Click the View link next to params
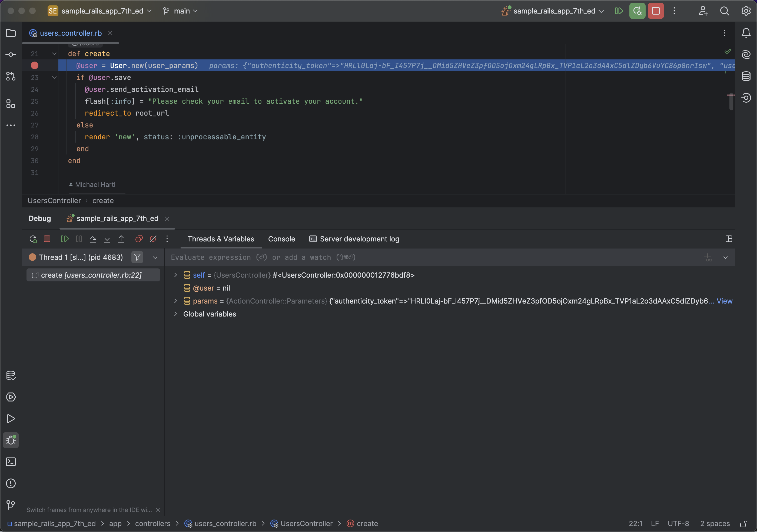 [x=724, y=301]
